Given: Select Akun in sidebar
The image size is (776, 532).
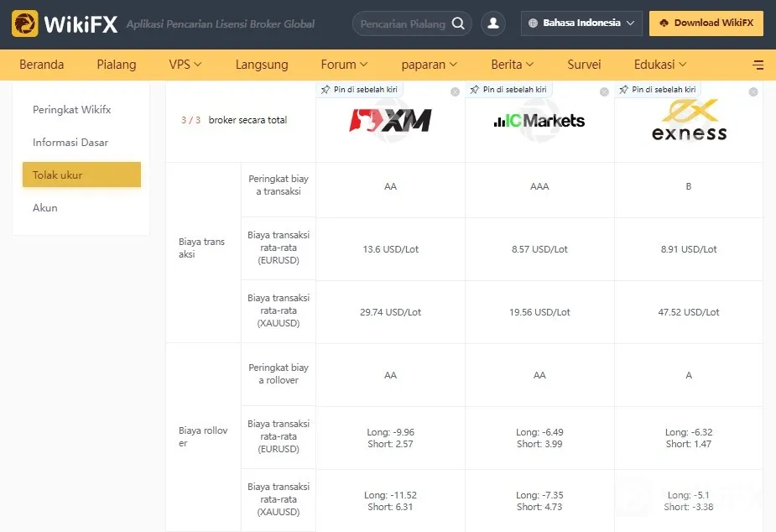Looking at the screenshot, I should [x=45, y=208].
